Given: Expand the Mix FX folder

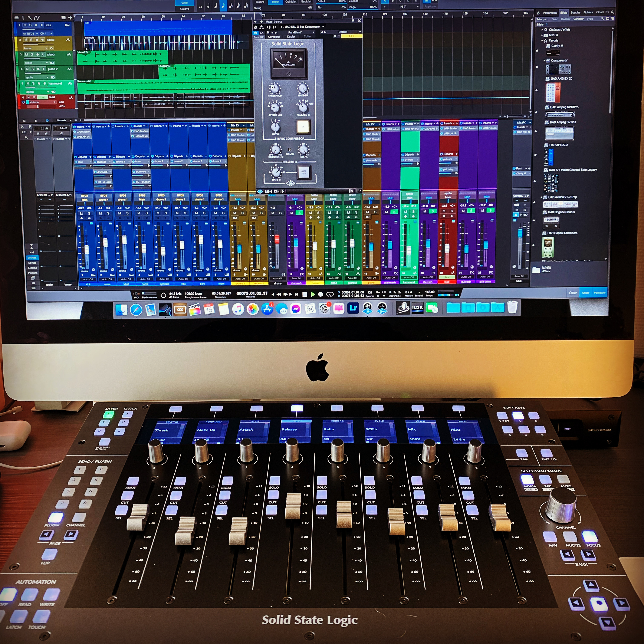Looking at the screenshot, I should (x=542, y=35).
